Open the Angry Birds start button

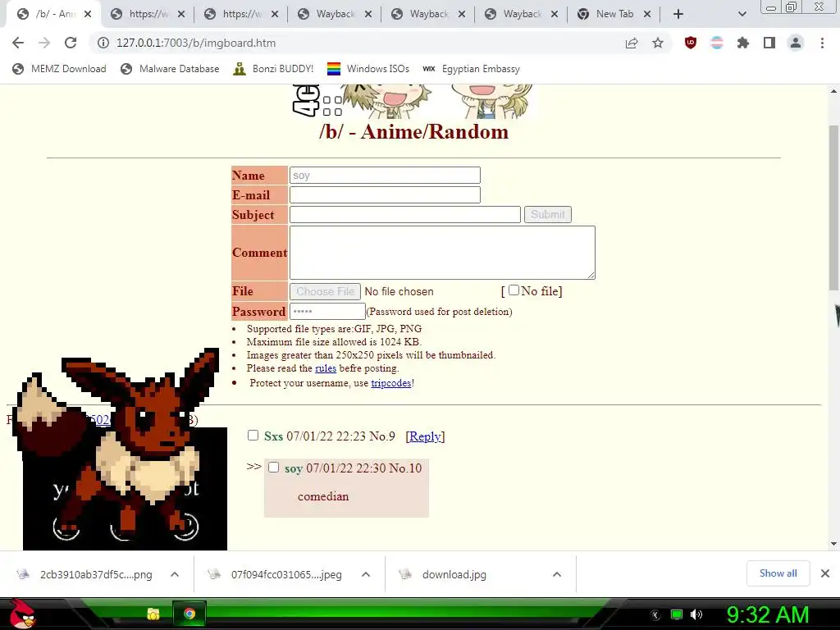[21, 614]
